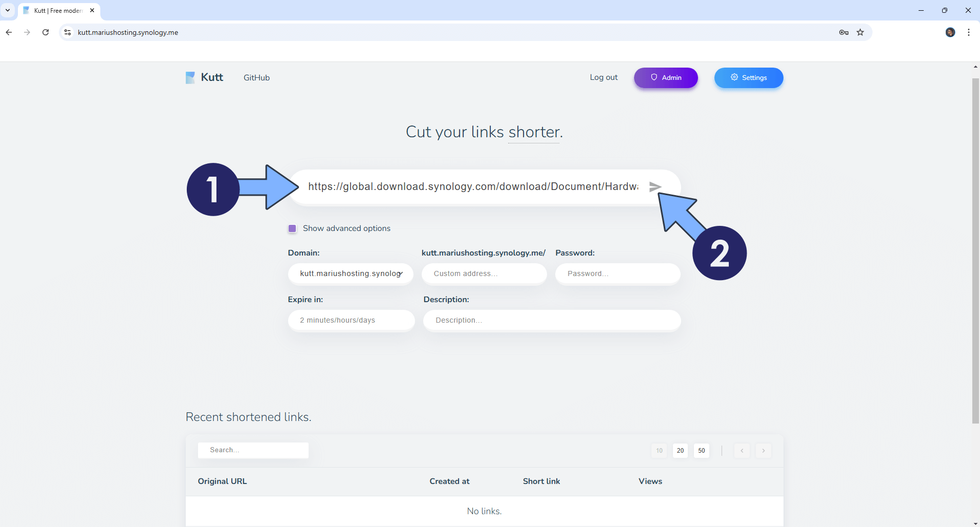Image resolution: width=980 pixels, height=527 pixels.
Task: Click the Show advanced options label
Action: tap(346, 228)
